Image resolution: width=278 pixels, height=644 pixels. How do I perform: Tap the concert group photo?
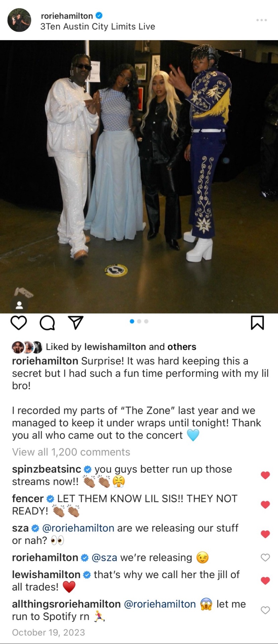coord(139,176)
